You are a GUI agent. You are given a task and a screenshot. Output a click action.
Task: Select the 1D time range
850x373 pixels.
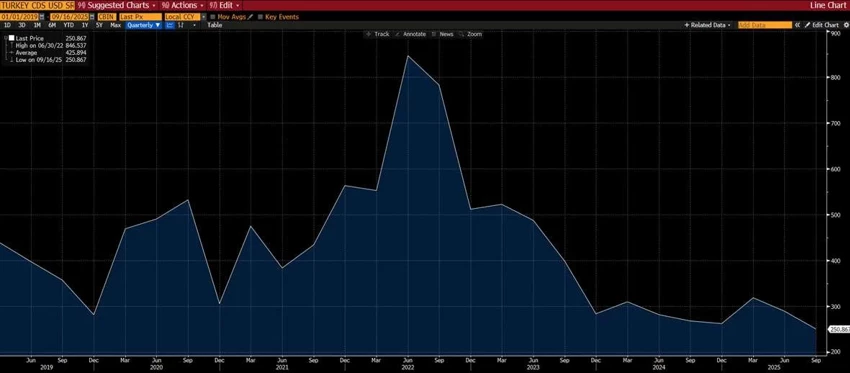coord(7,25)
